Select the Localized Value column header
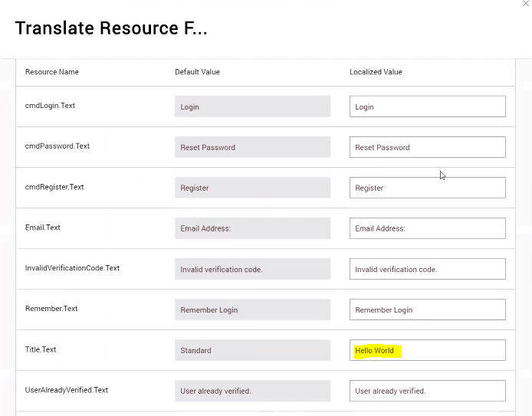This screenshot has width=532, height=416. pyautogui.click(x=376, y=72)
